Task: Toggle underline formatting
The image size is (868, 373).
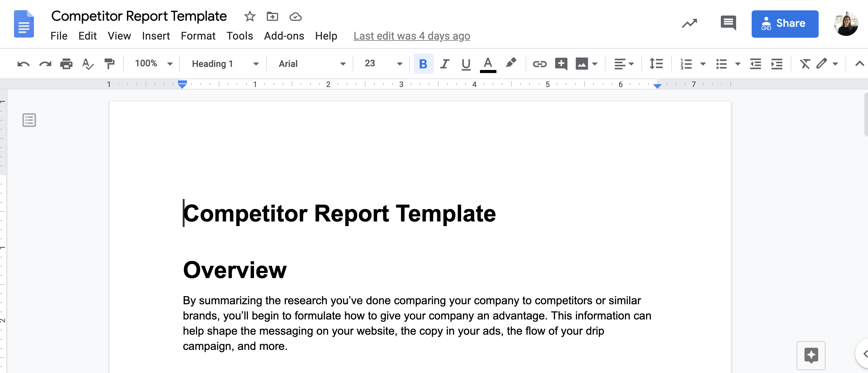Action: pyautogui.click(x=466, y=64)
